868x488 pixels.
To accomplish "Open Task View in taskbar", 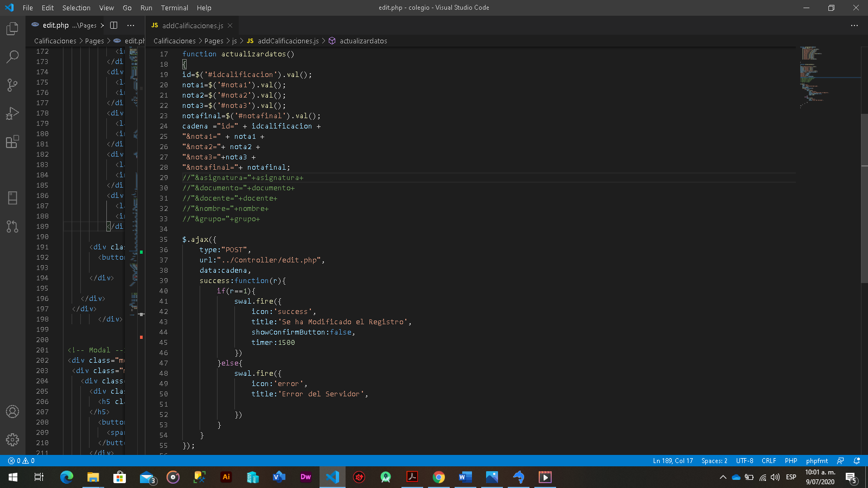I will click(39, 477).
